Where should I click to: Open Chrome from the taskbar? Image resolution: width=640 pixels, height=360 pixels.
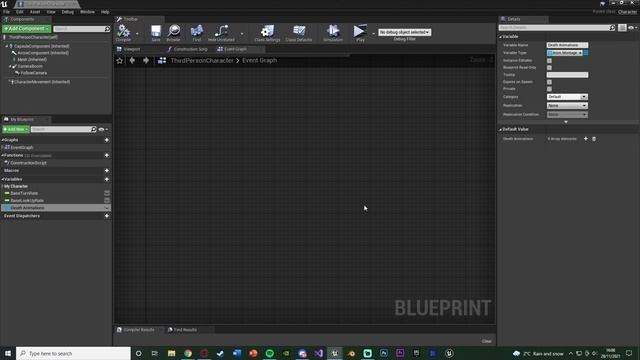pyautogui.click(x=188, y=353)
